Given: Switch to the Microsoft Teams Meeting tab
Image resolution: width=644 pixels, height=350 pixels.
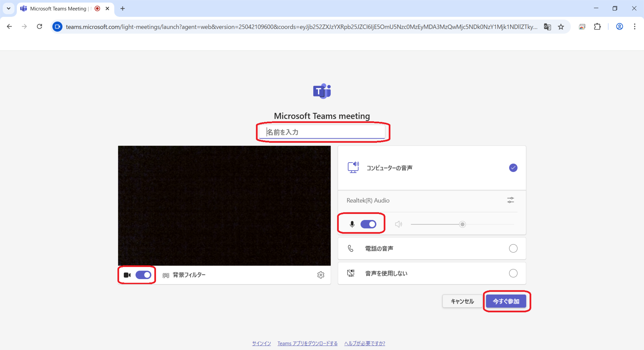Looking at the screenshot, I should tap(58, 8).
